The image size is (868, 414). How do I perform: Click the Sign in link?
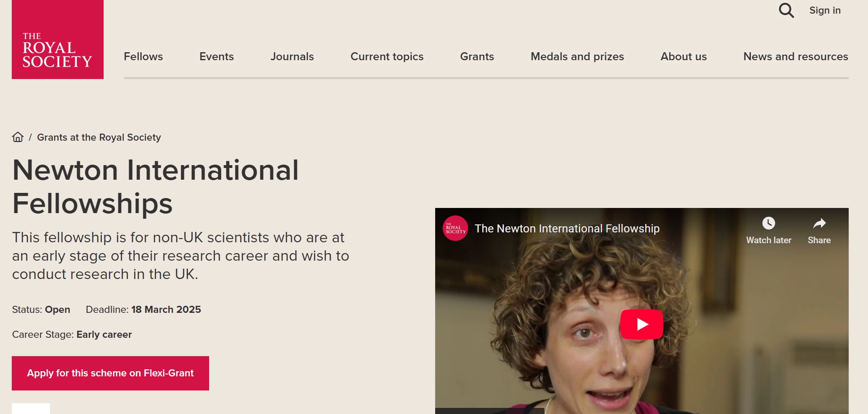coord(825,10)
